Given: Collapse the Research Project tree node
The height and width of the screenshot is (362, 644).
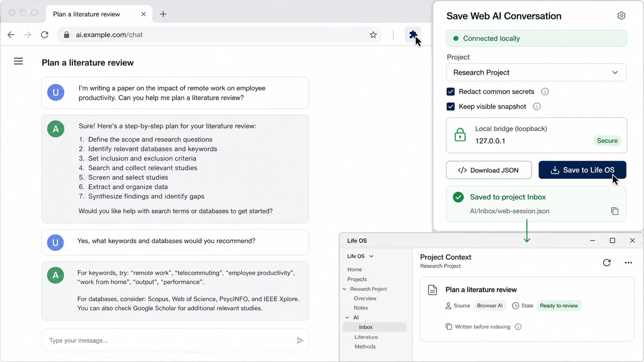Looking at the screenshot, I should coord(345,289).
